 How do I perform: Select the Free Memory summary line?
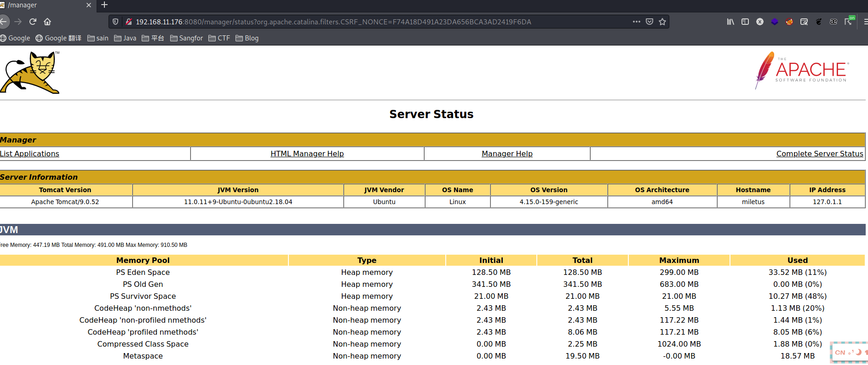(x=93, y=245)
